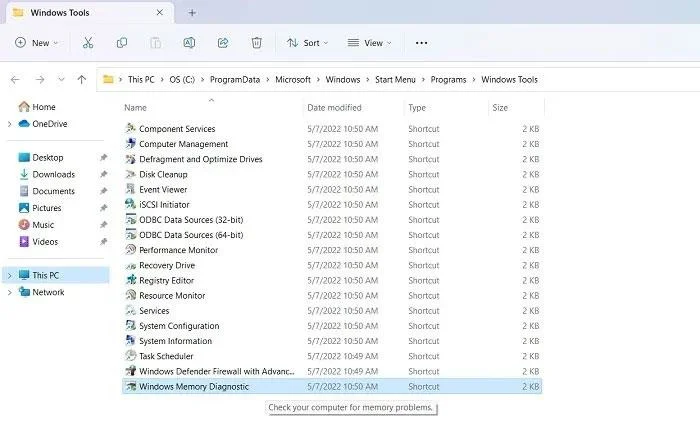This screenshot has width=700, height=426.
Task: Navigate to Start Menu in breadcrumb
Action: pos(395,79)
